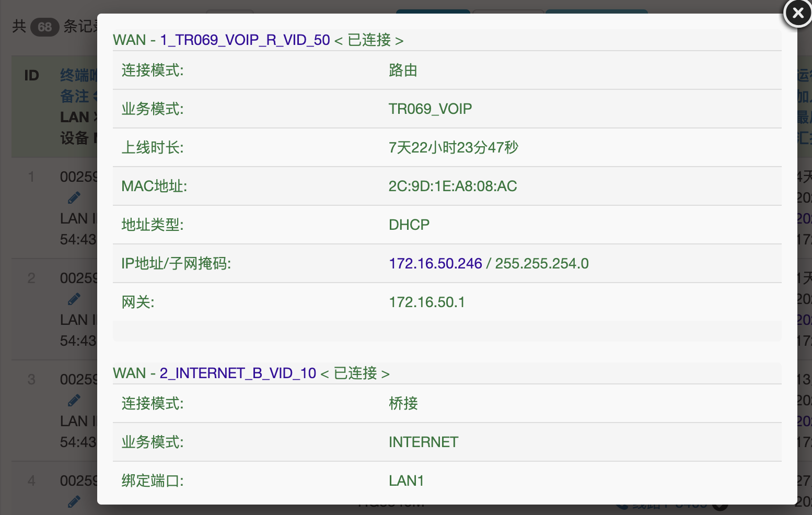Open the 2_INTERNET_B_VID_10 WAN link
Viewport: 812px width, 515px height.
pyautogui.click(x=238, y=373)
